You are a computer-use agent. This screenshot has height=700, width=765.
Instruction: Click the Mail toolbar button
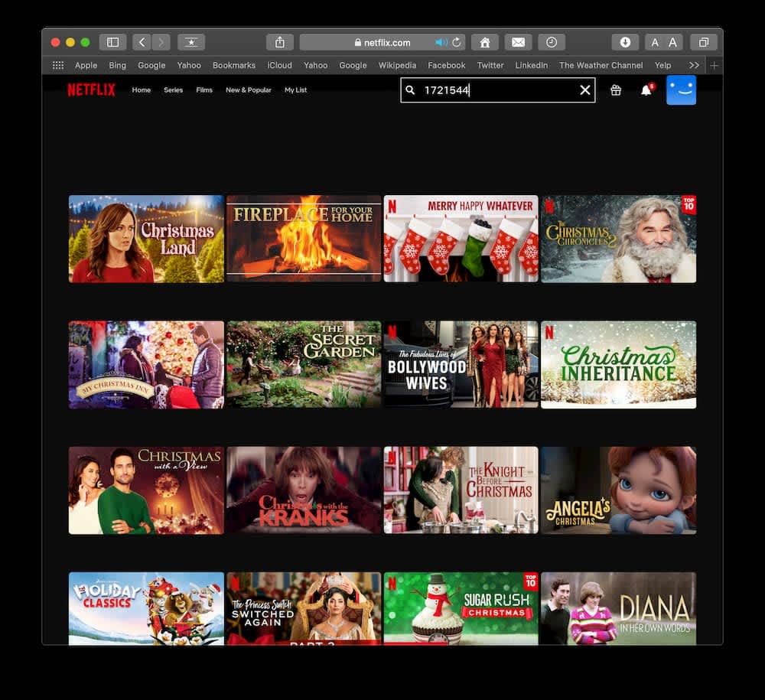(518, 42)
